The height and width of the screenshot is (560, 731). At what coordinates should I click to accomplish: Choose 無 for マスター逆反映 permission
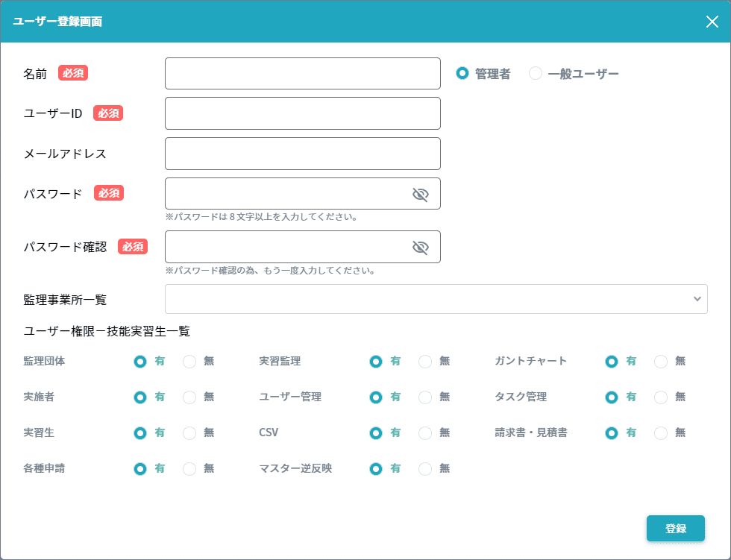[x=425, y=469]
